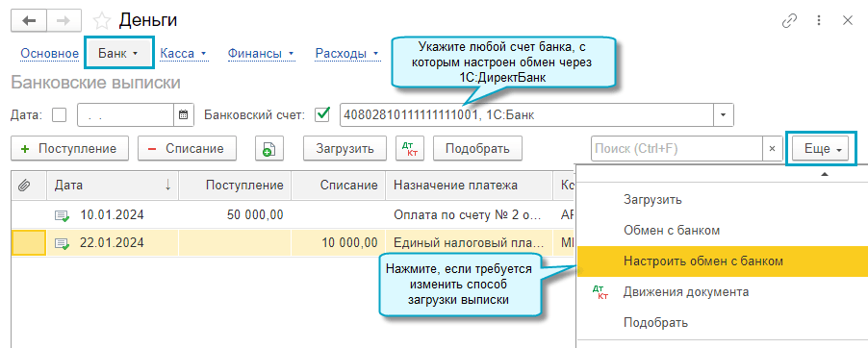Open the calendar picker for Дата
Viewport: 868px width, 348px height.
click(183, 115)
